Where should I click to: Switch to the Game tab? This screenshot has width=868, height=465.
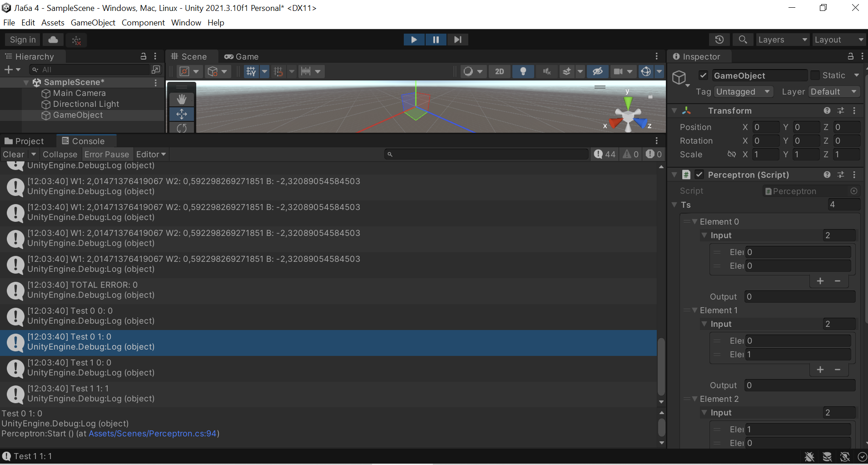click(241, 56)
